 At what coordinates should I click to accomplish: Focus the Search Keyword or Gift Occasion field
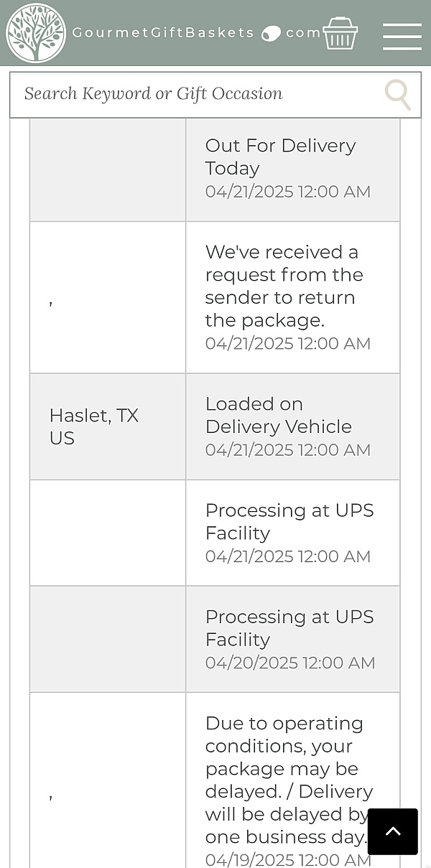(x=194, y=94)
